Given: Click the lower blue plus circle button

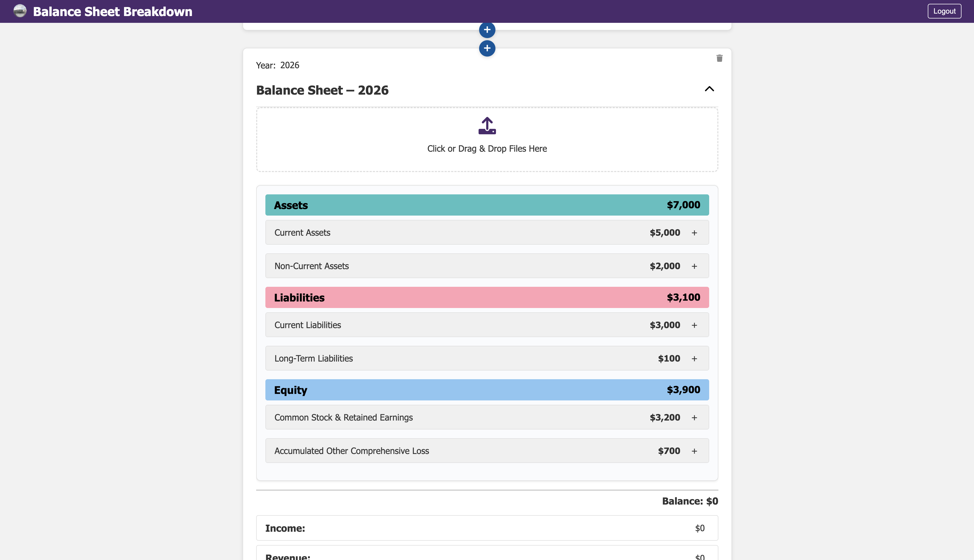Looking at the screenshot, I should point(487,48).
